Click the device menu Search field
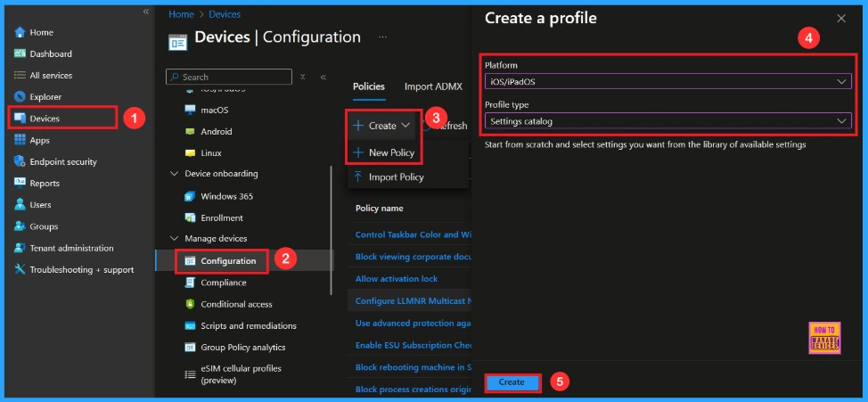The image size is (868, 402). 229,77
